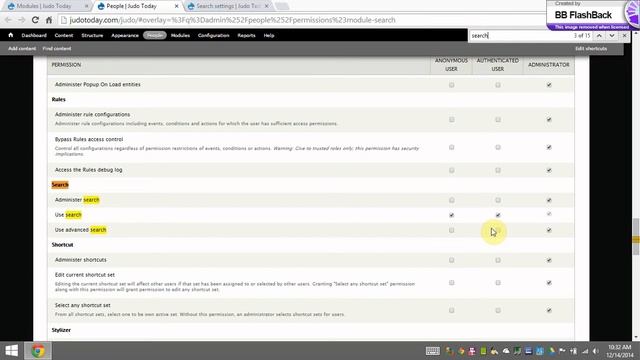Click the Use advanced search permission label

coord(80,230)
